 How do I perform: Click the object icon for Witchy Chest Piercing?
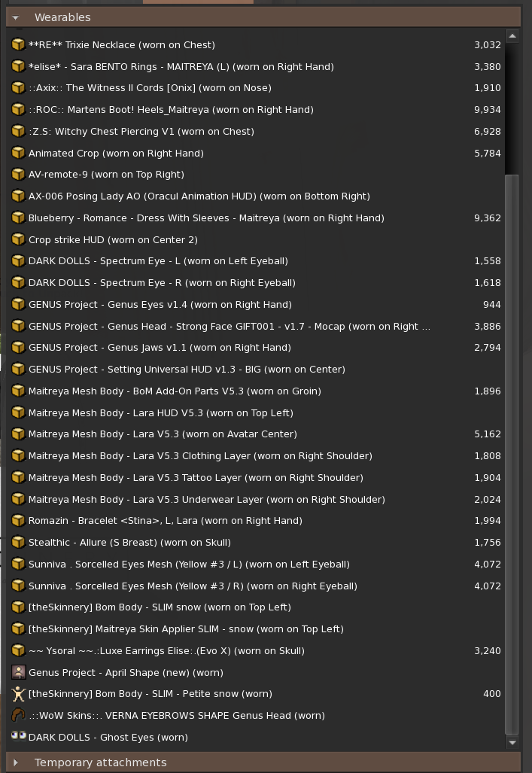tap(18, 132)
